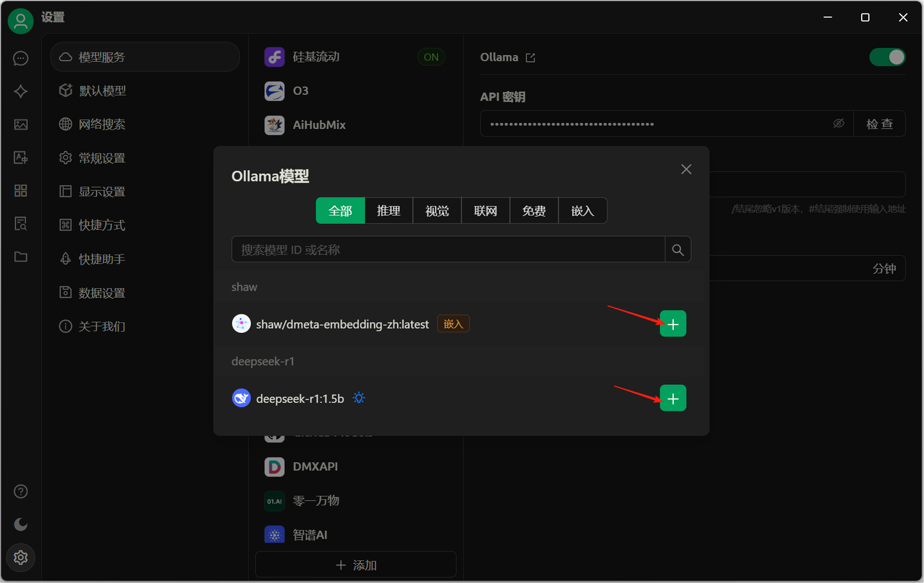Click the 添加 provider button

click(x=356, y=565)
